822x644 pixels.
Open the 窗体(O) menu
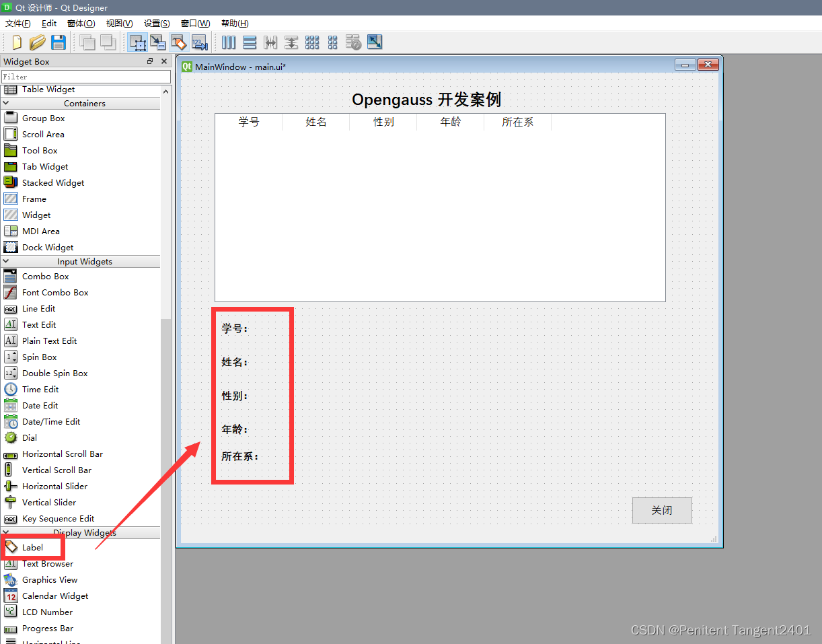point(81,24)
